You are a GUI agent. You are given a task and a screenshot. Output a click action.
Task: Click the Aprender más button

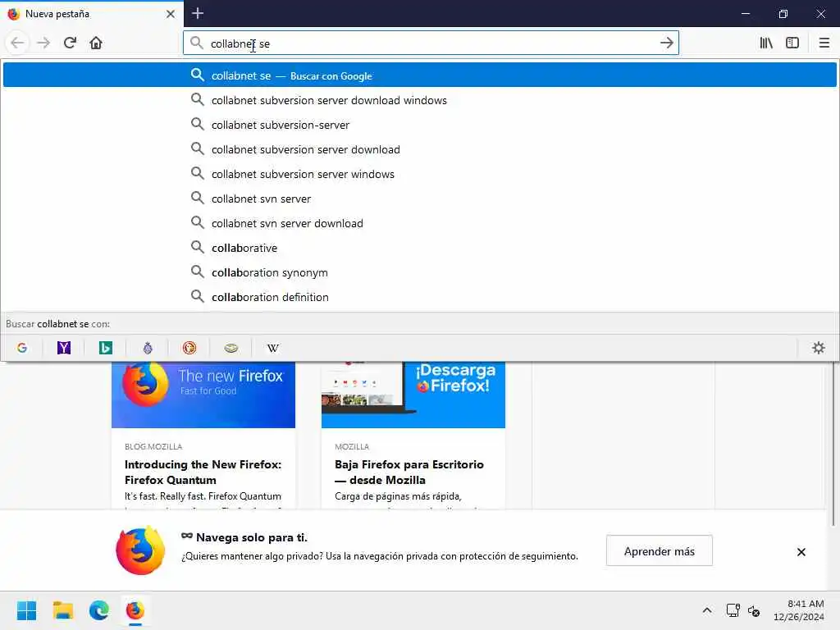(x=659, y=550)
